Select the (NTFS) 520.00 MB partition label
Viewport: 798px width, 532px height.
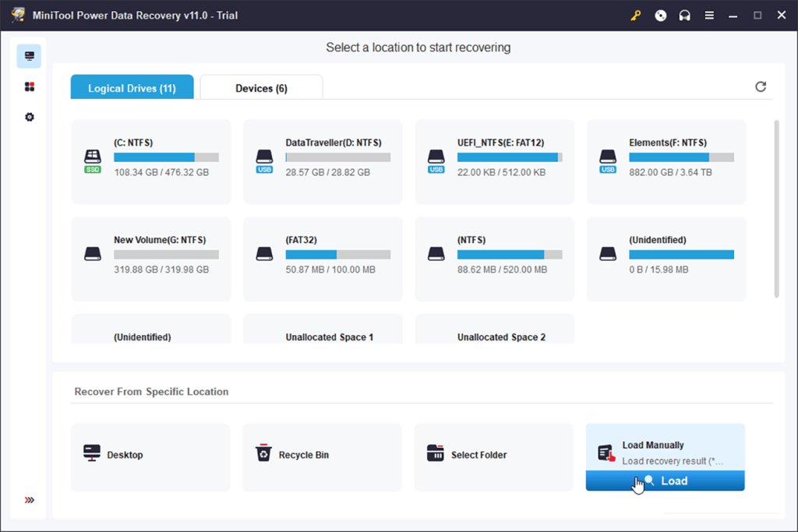tap(471, 240)
